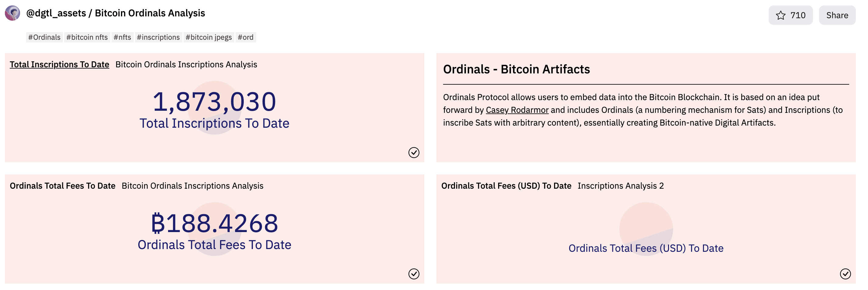Open the #bitcoin jpegs tag
This screenshot has width=868, height=290.
pyautogui.click(x=208, y=37)
